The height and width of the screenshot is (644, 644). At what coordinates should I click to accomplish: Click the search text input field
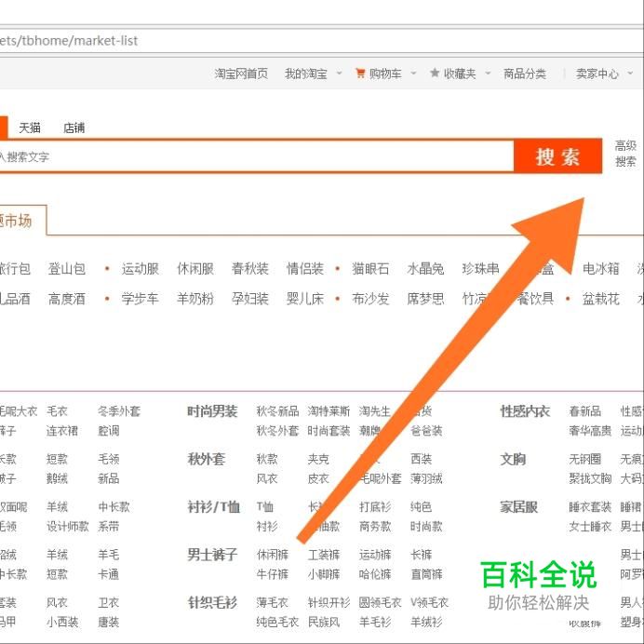[256, 156]
